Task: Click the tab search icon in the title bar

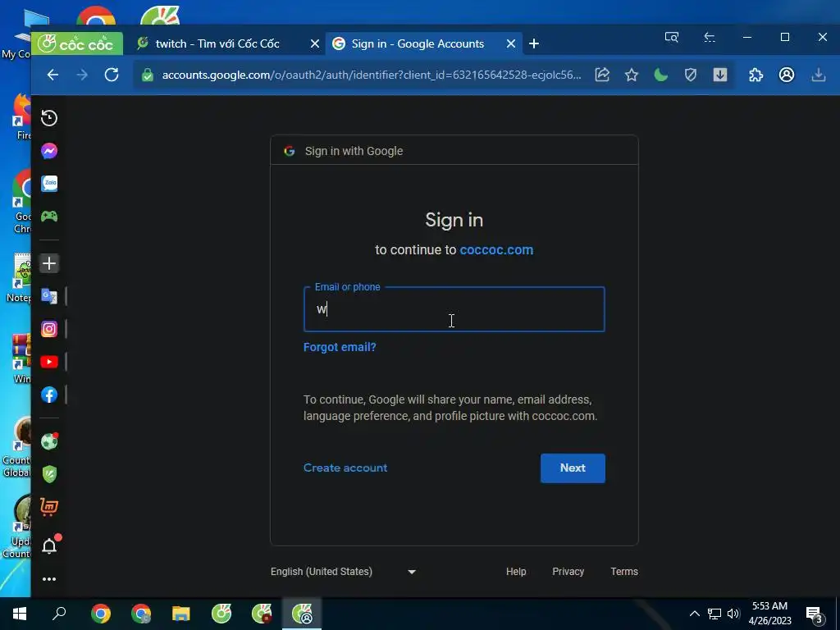Action: (x=672, y=37)
